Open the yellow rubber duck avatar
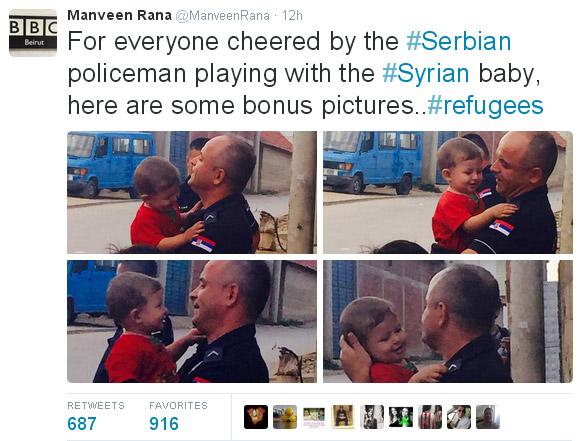 pyautogui.click(x=285, y=417)
